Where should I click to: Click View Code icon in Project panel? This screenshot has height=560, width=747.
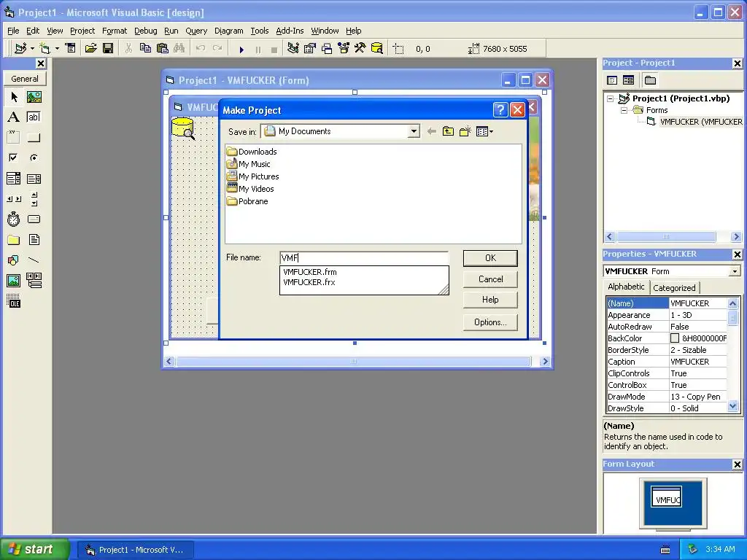613,80
